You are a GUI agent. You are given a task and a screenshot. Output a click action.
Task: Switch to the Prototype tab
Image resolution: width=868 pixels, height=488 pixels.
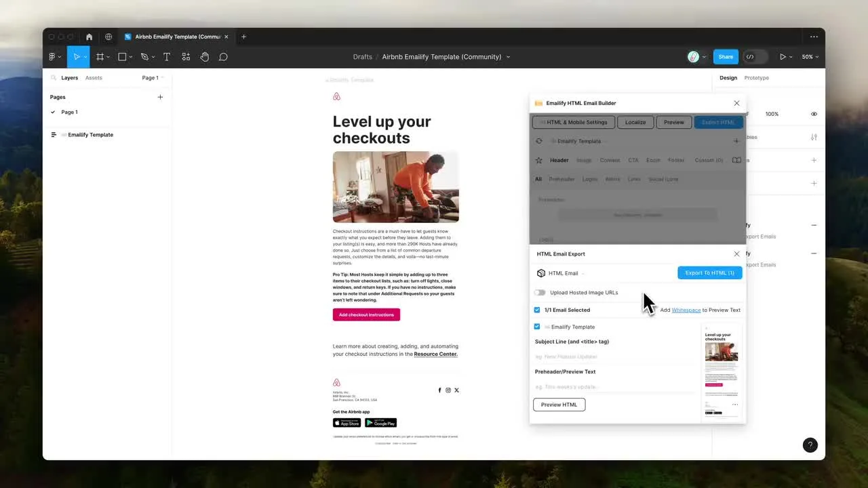(756, 77)
